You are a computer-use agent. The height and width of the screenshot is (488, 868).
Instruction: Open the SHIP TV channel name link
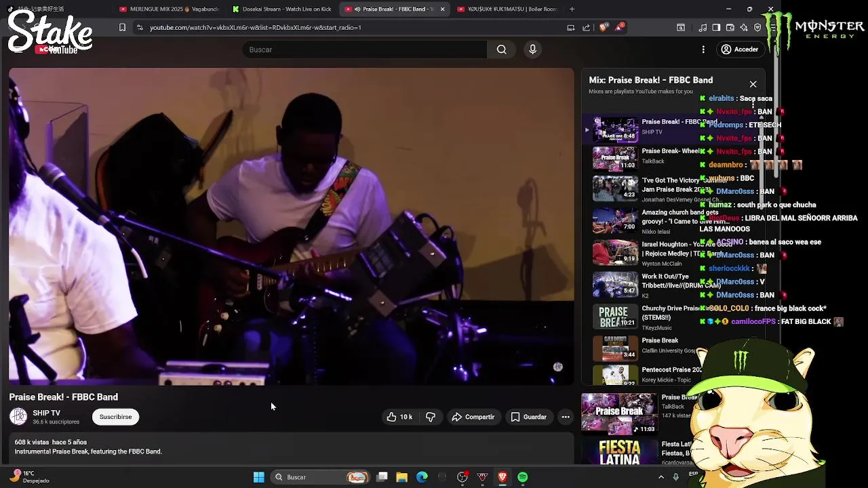tap(47, 413)
